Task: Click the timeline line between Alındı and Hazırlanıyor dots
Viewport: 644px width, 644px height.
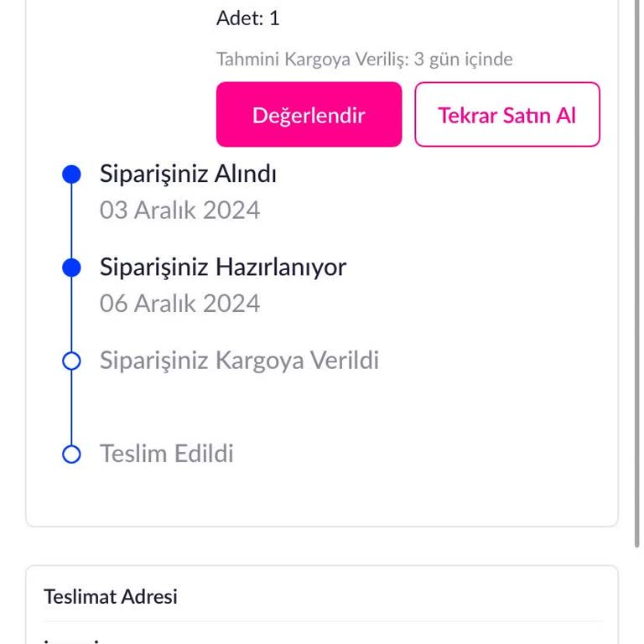Action: point(72,221)
